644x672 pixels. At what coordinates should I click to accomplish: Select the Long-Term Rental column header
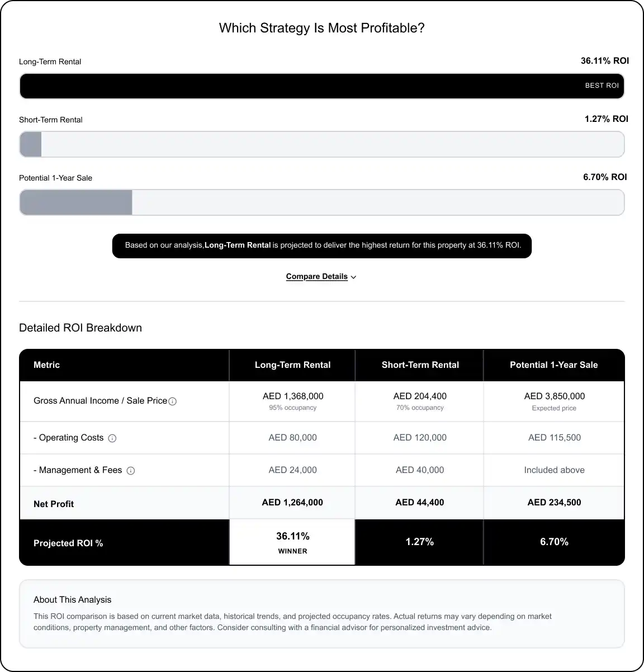point(292,365)
